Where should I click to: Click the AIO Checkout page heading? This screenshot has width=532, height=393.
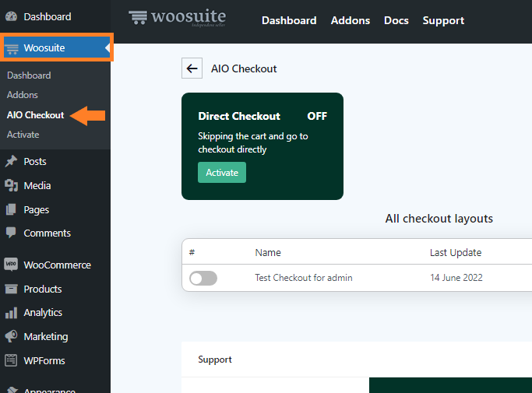244,68
